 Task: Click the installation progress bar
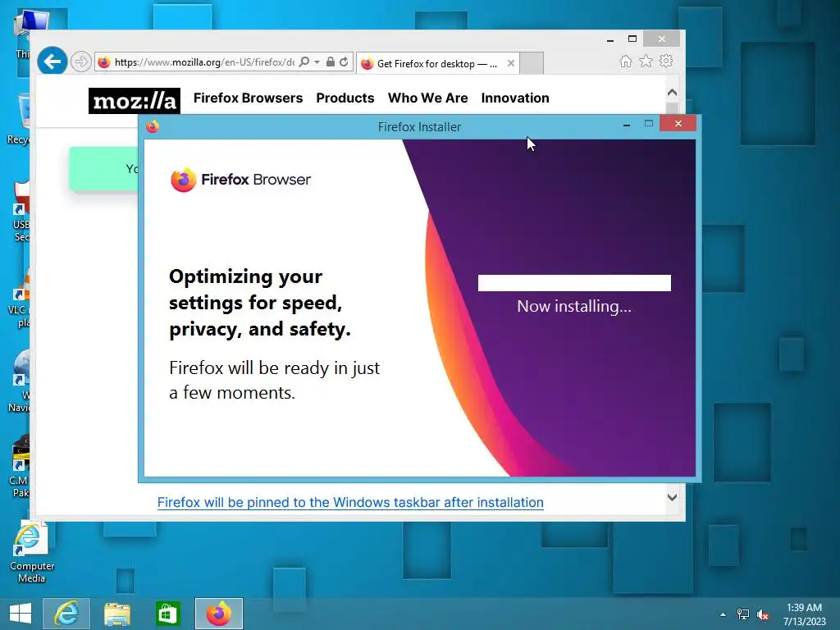click(x=574, y=283)
